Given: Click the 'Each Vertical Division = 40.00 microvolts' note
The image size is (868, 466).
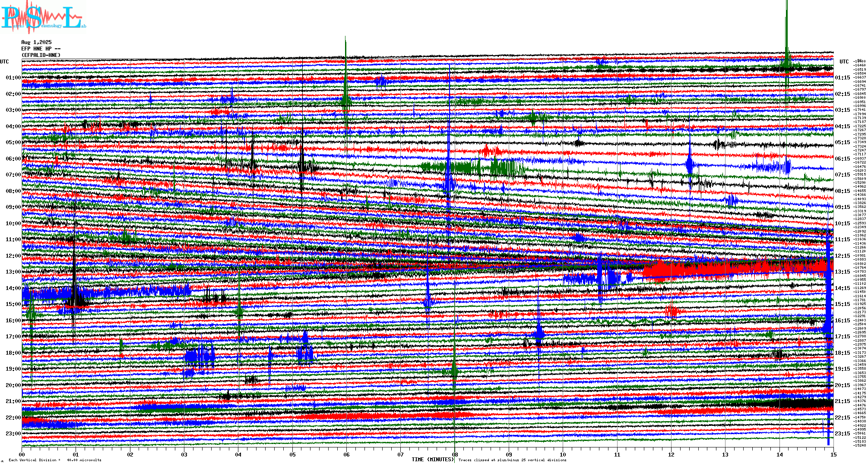Looking at the screenshot, I should point(55,460).
